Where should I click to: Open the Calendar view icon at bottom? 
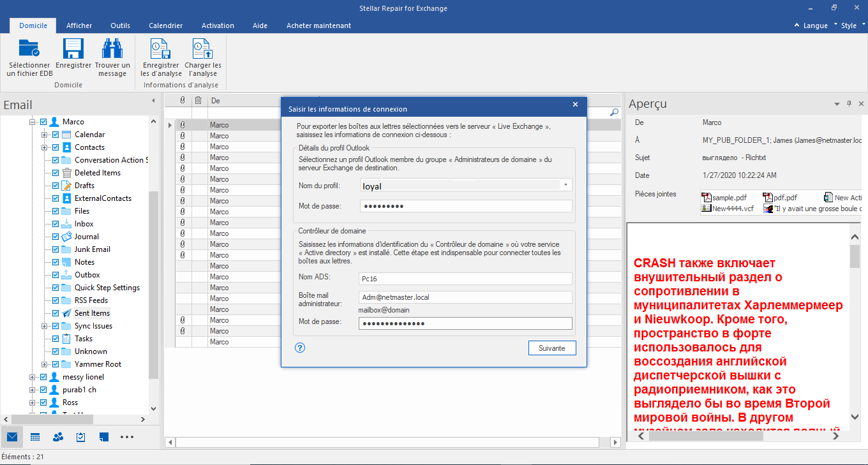pos(35,437)
